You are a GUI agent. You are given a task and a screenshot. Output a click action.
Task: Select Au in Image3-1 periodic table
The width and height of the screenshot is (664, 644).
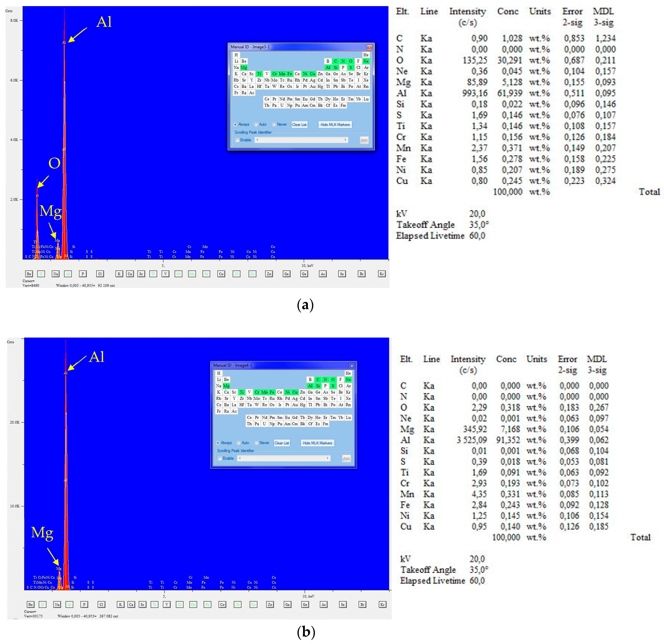[312, 86]
